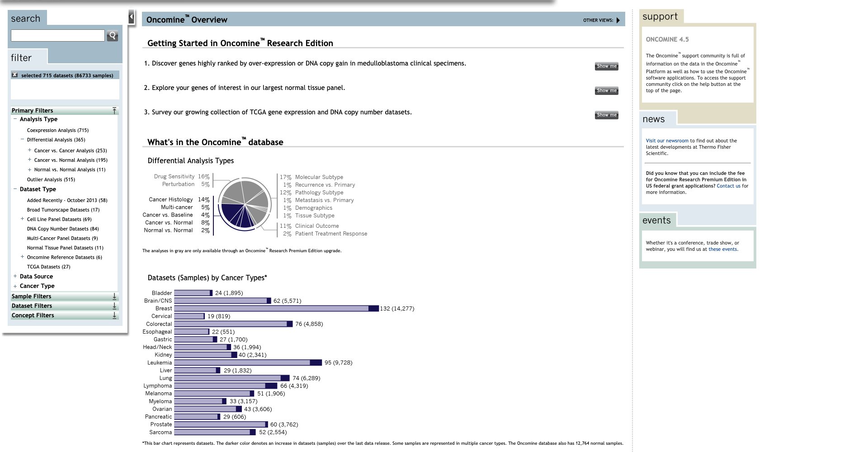
Task: Click inside the search text field
Action: click(58, 36)
